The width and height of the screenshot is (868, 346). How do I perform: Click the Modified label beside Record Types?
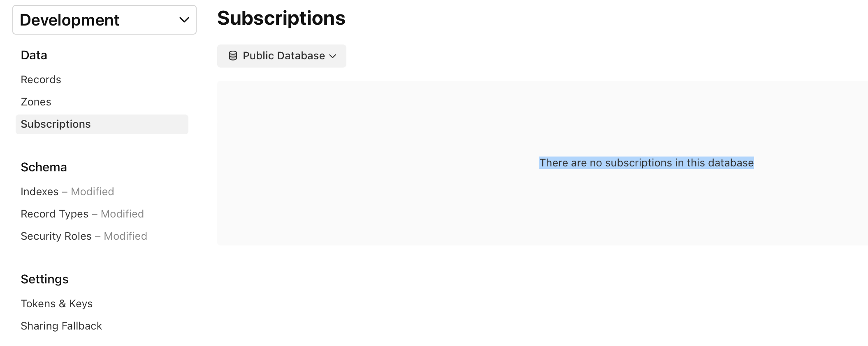(122, 214)
